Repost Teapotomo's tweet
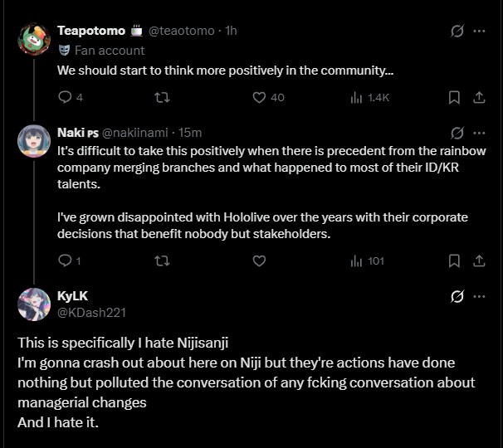Viewport: 503px width, 448px height. click(162, 97)
